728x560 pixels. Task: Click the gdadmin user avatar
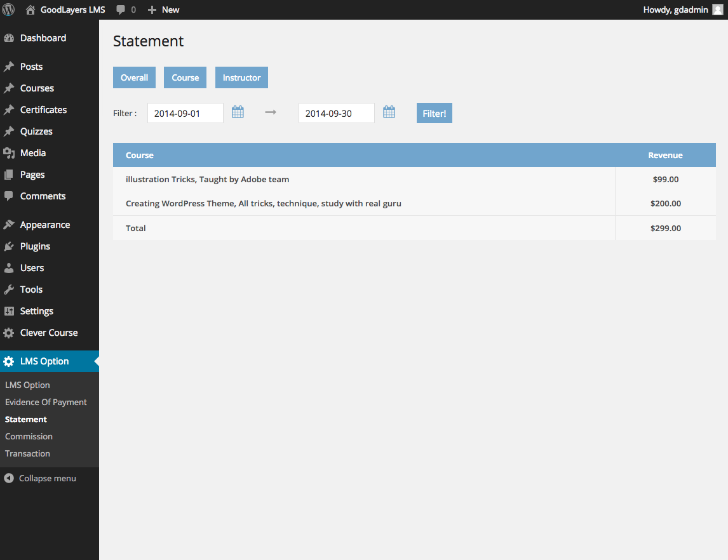(x=717, y=10)
